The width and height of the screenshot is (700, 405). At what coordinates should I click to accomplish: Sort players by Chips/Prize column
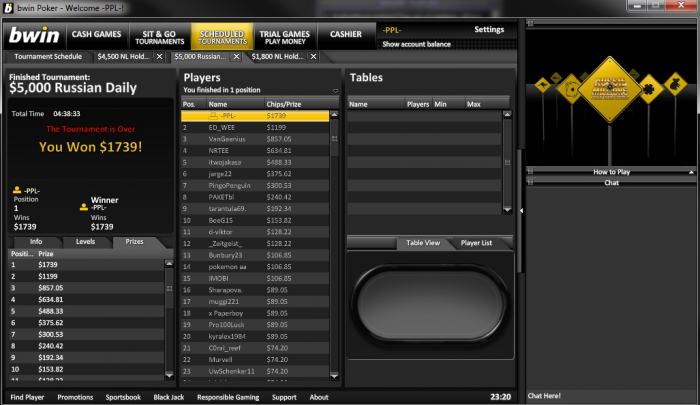(297, 104)
